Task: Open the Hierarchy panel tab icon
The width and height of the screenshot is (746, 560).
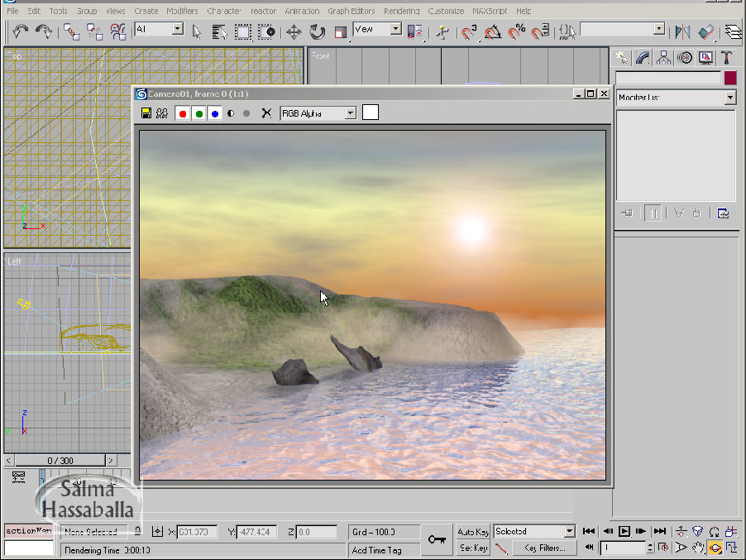Action: (663, 57)
